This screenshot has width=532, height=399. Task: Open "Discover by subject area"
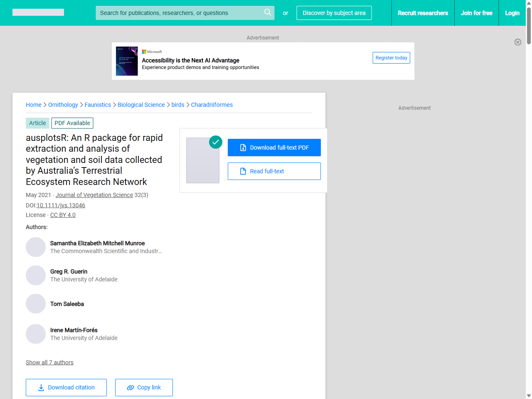pos(334,13)
